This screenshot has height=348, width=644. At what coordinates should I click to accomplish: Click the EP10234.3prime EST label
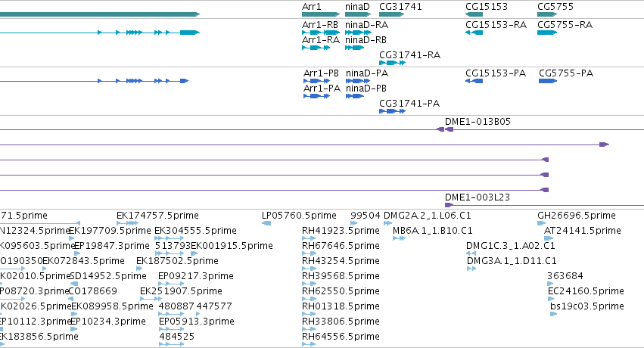(x=108, y=322)
